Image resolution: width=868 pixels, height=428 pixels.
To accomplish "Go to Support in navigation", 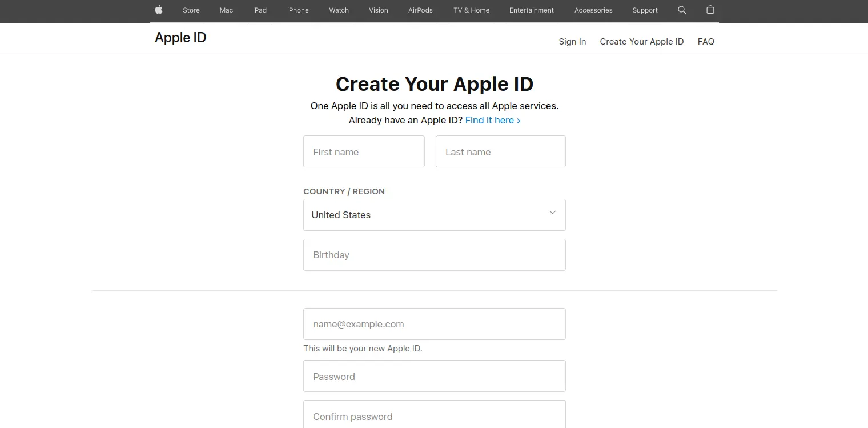I will (x=645, y=10).
